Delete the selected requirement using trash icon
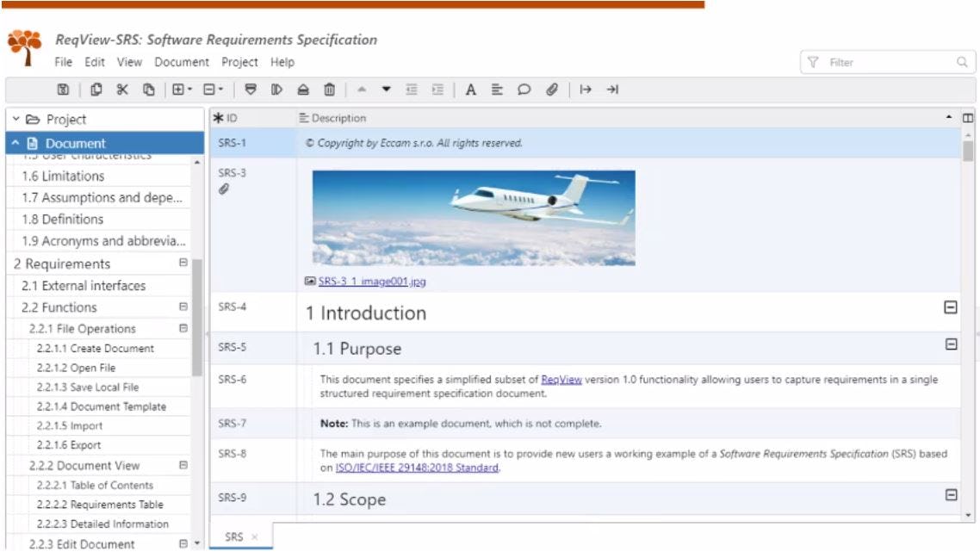Viewport: 980px width, 558px height. click(x=329, y=87)
